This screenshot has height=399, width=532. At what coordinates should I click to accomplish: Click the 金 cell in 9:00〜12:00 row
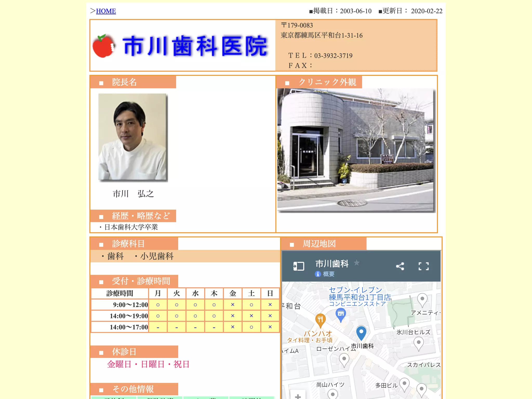(233, 305)
